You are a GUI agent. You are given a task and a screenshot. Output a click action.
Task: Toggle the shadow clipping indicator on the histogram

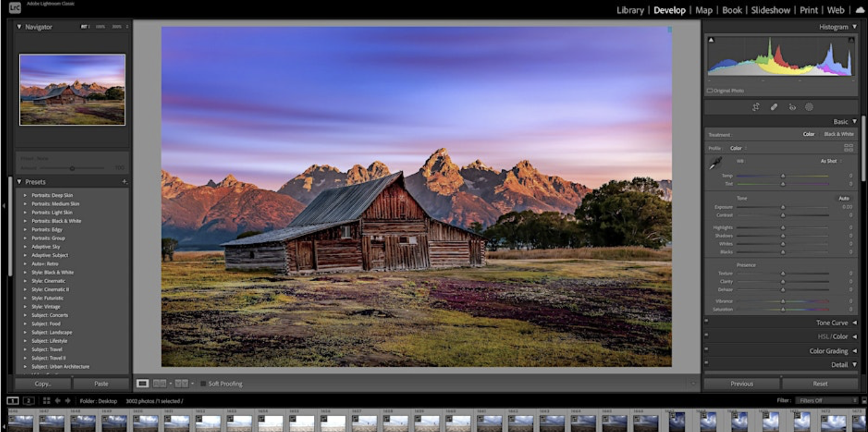[711, 39]
